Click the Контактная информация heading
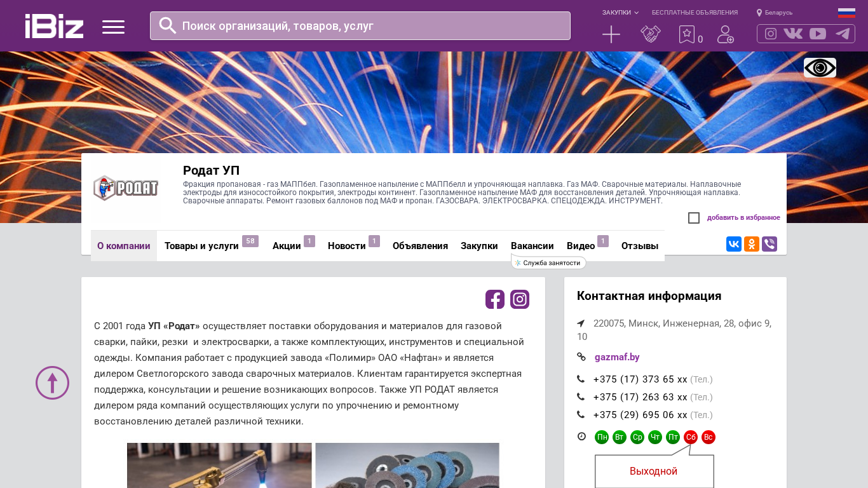 point(649,296)
